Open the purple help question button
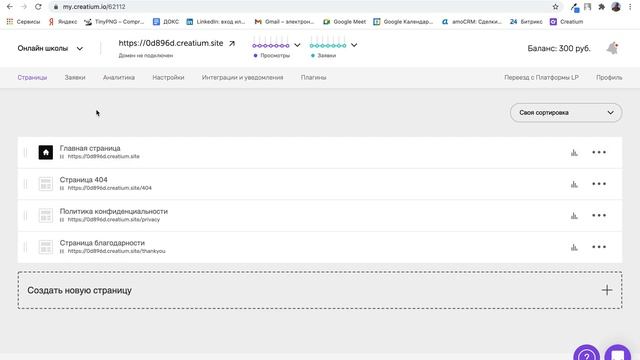Screen dimensions: 640x360 coord(587,353)
